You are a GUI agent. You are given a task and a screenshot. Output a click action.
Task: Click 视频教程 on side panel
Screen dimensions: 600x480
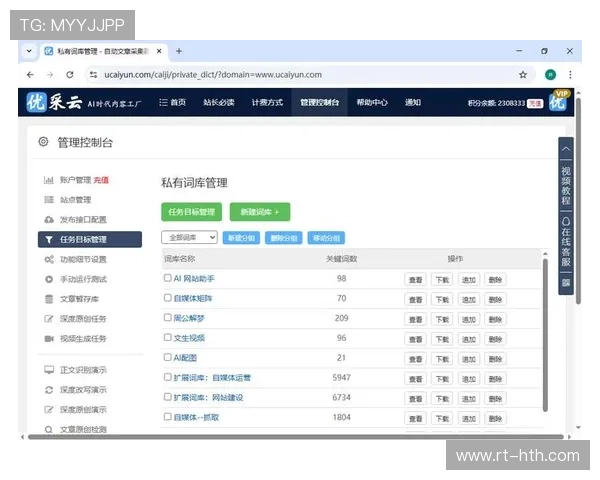pos(566,186)
